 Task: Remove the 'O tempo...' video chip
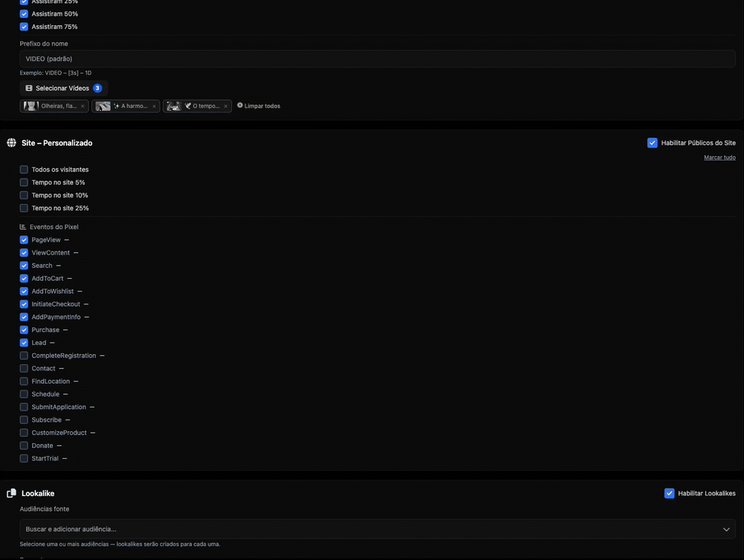click(x=226, y=106)
